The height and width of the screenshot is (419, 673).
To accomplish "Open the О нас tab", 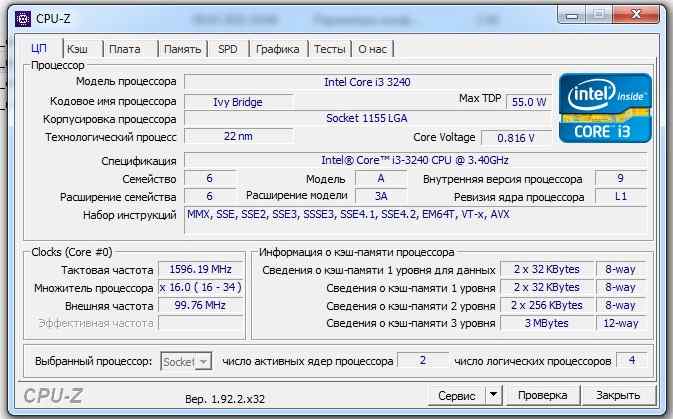I will [x=372, y=49].
